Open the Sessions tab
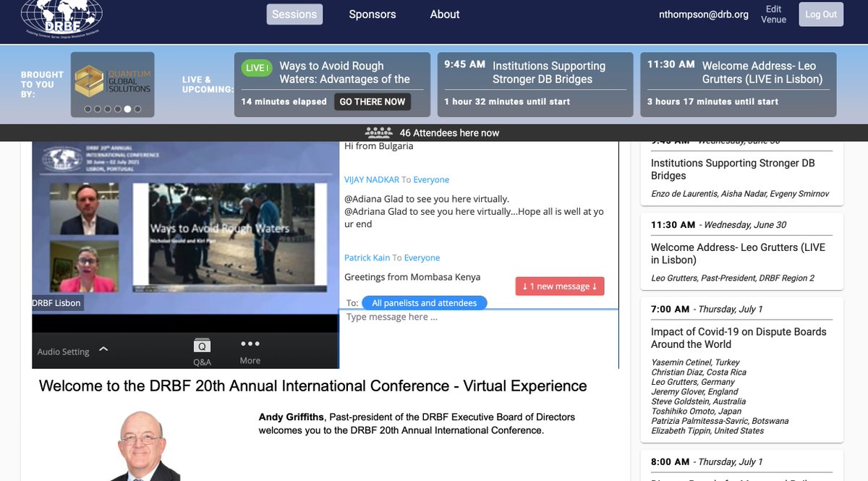 (294, 14)
